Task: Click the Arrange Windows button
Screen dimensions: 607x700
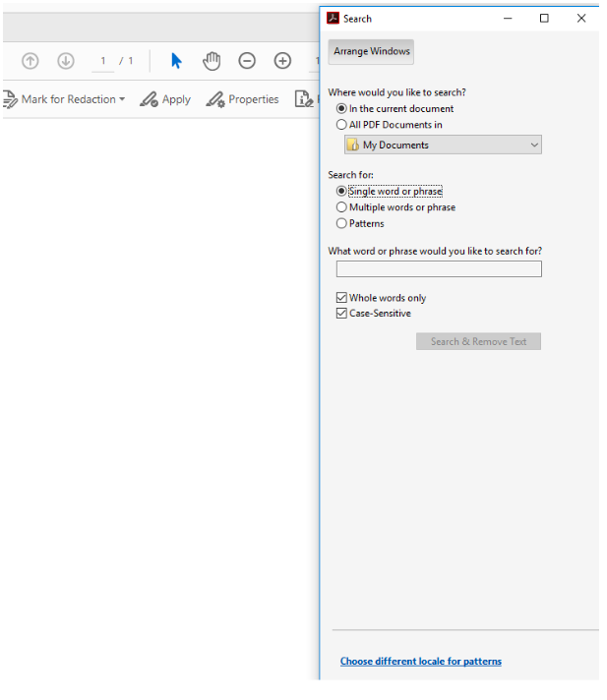Action: pos(371,52)
